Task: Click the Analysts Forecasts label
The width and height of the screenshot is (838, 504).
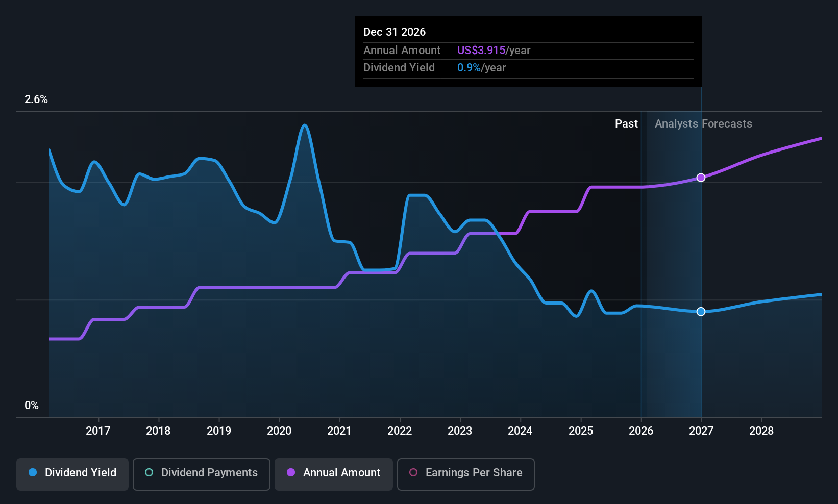Action: click(x=703, y=124)
